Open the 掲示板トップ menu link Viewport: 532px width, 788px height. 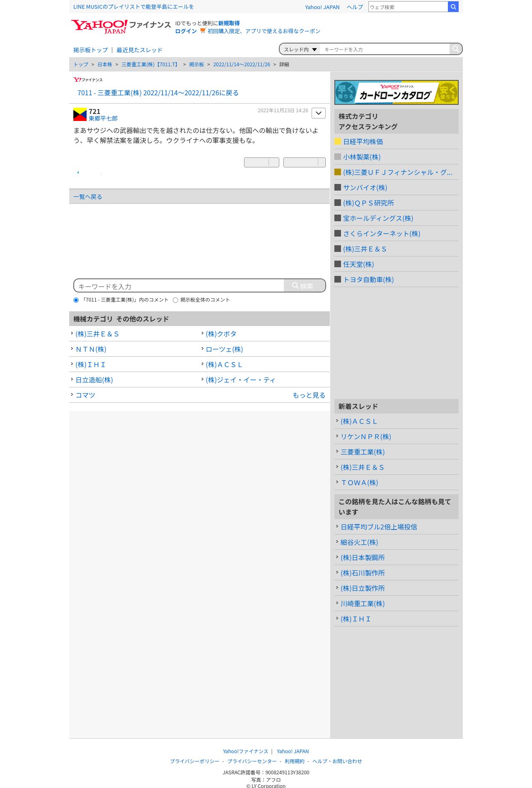(x=90, y=50)
